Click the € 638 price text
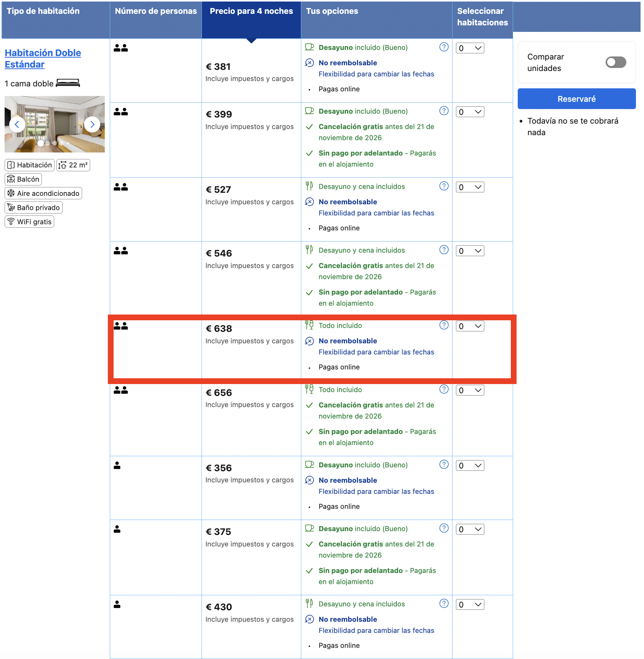 219,329
